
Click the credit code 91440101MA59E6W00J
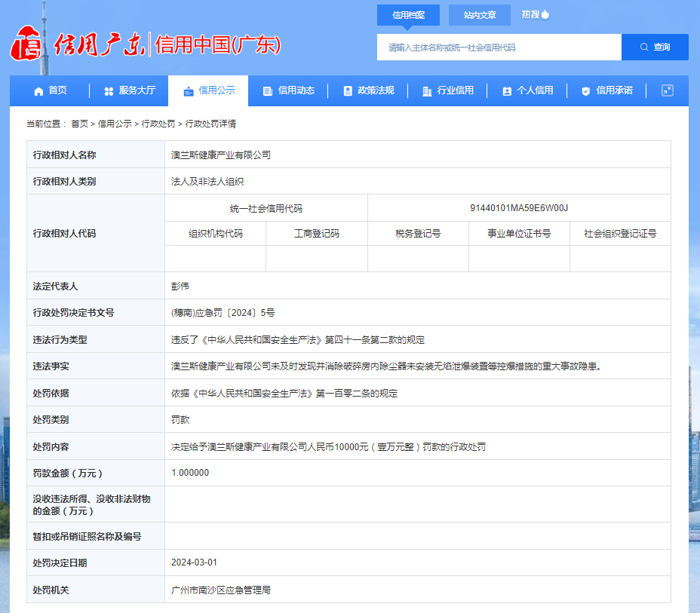point(519,208)
